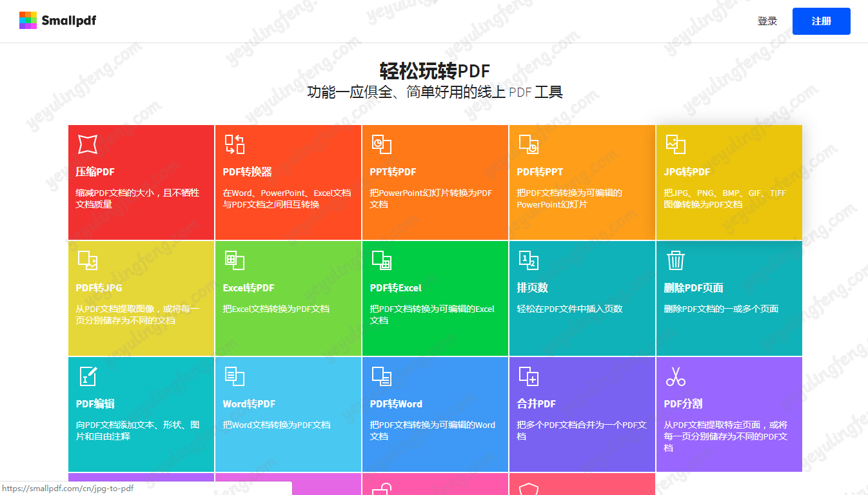Click the description 把多个PDF文档合并为一个PDF文档
Image resolution: width=868 pixels, height=495 pixels.
point(582,431)
